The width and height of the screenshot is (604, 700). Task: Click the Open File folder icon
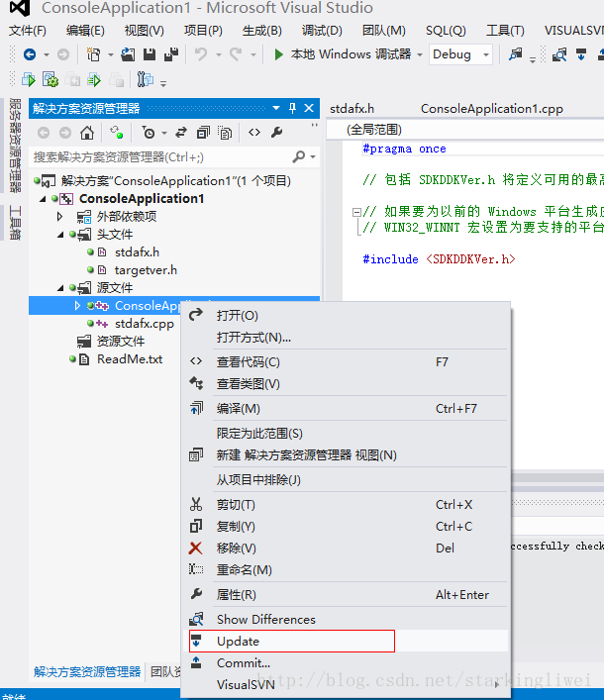(128, 54)
